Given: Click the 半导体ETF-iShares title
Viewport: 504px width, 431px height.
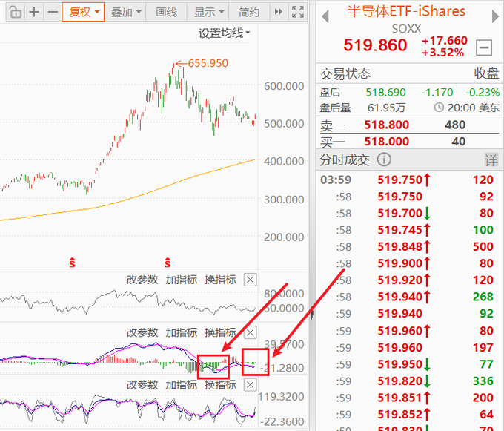Looking at the screenshot, I should pos(406,12).
